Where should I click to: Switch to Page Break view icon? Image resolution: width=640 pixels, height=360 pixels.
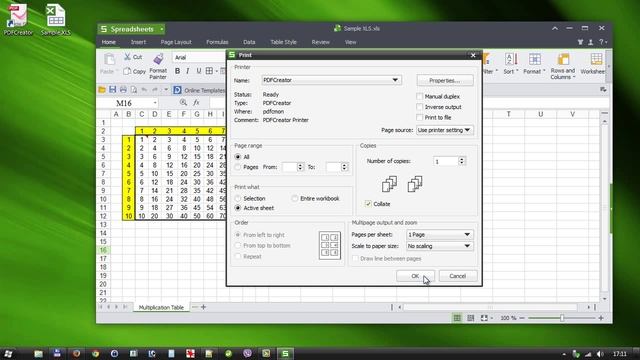[471, 318]
